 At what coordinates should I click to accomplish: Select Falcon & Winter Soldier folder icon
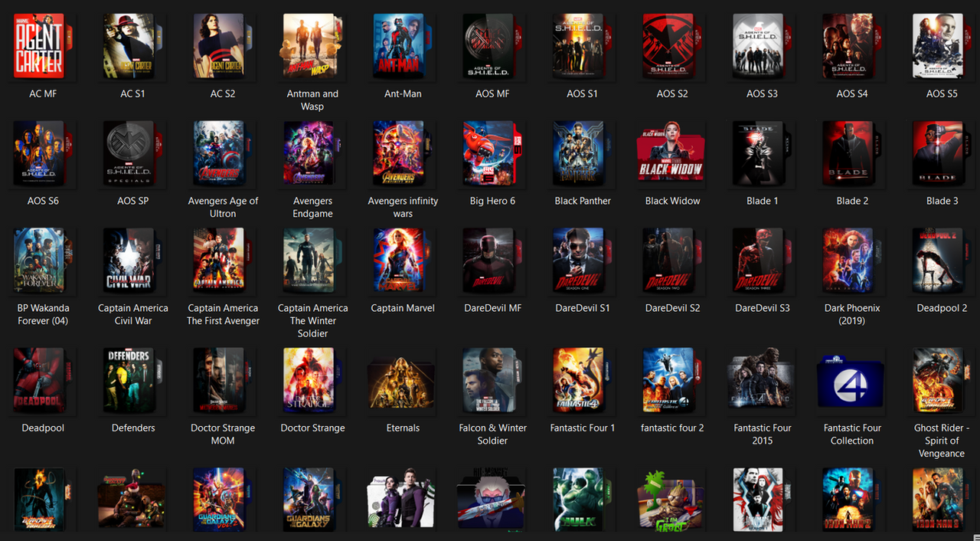(x=493, y=381)
